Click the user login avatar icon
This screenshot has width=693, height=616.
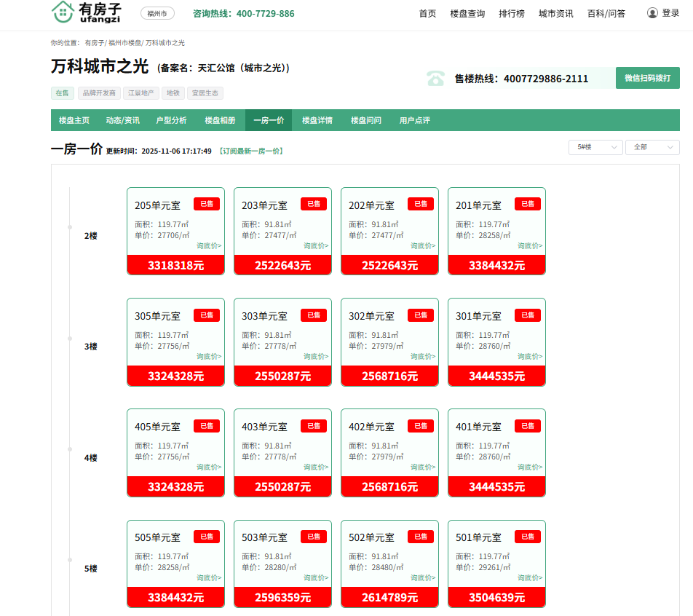pyautogui.click(x=652, y=13)
